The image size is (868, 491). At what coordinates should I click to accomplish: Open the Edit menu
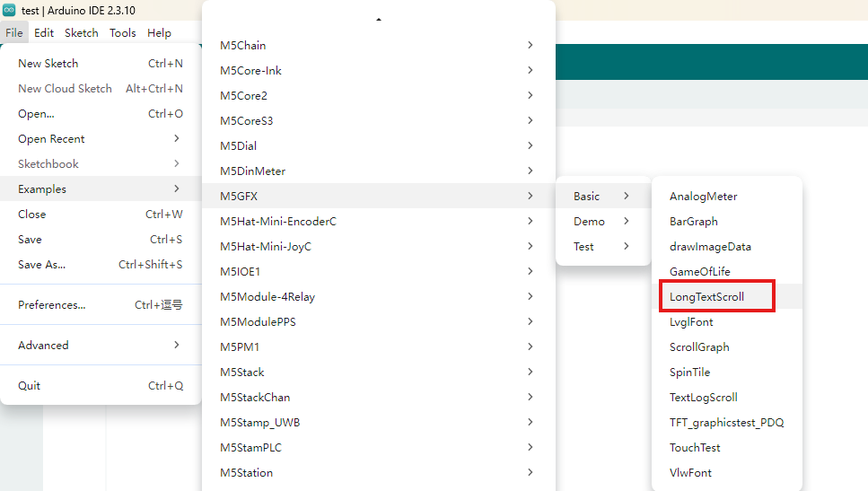point(44,32)
